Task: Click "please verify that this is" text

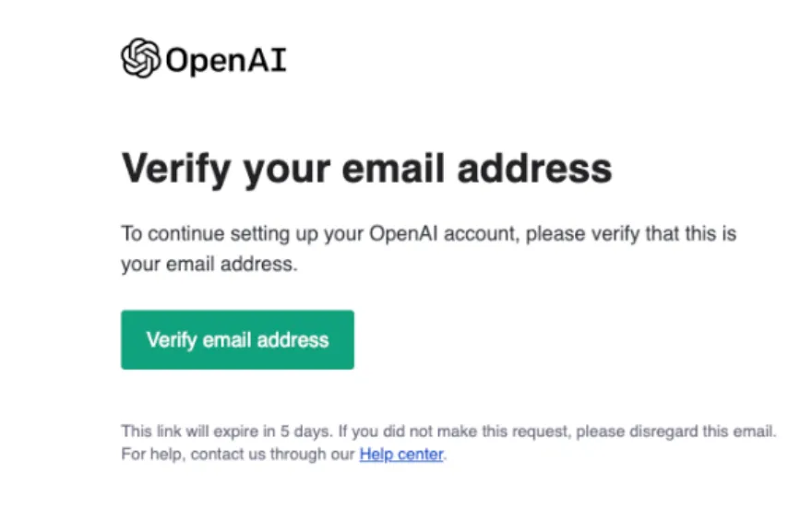Action: pyautogui.click(x=633, y=234)
